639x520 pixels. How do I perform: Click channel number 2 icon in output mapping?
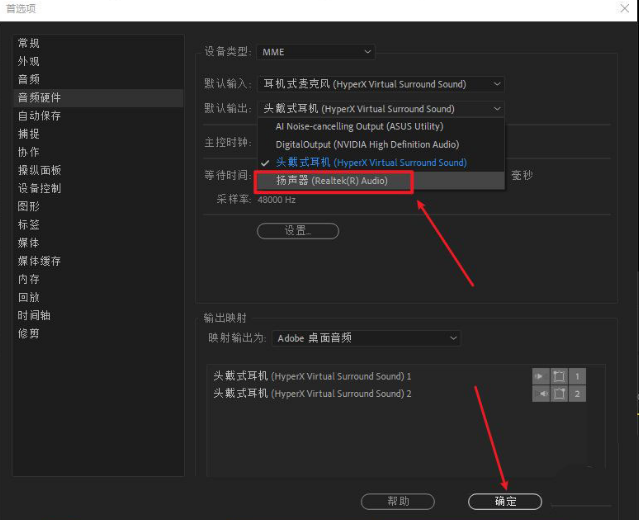tap(577, 394)
